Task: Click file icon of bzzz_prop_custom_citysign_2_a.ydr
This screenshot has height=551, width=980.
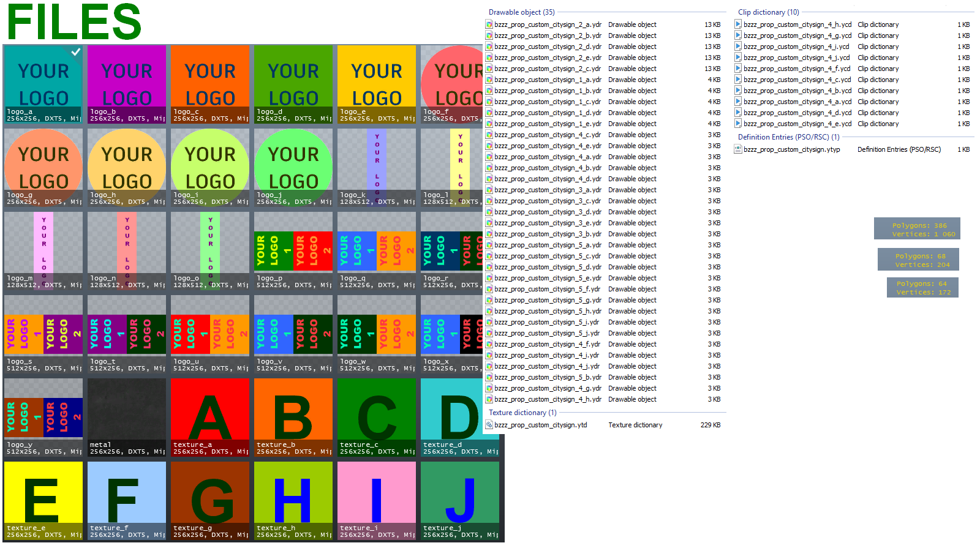Action: (489, 24)
